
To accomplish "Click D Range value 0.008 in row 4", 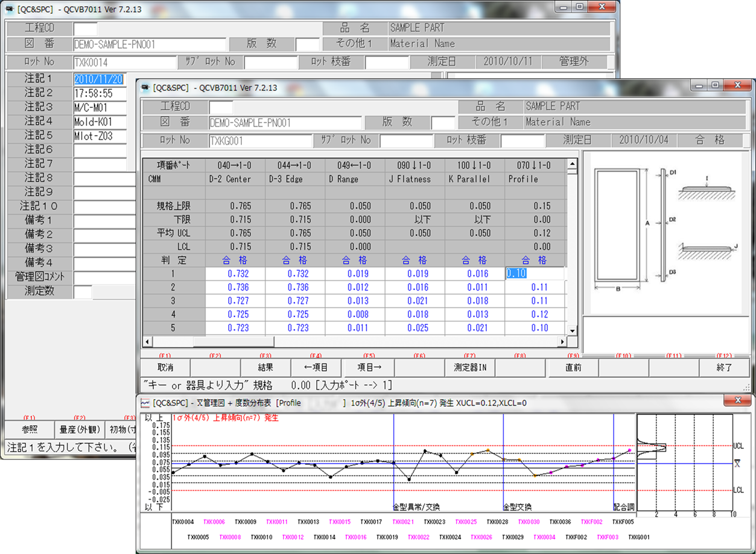I will [x=355, y=315].
